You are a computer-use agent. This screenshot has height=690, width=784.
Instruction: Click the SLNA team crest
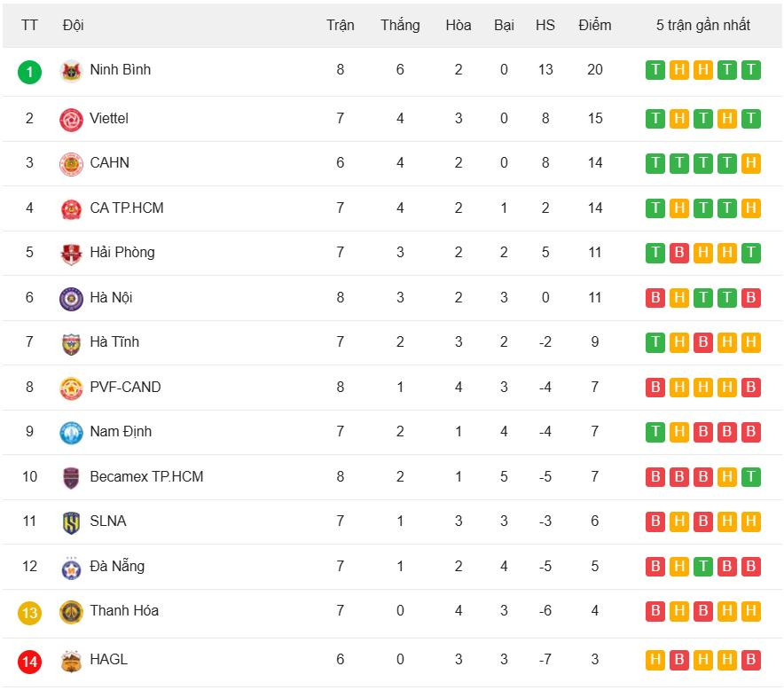click(x=71, y=521)
